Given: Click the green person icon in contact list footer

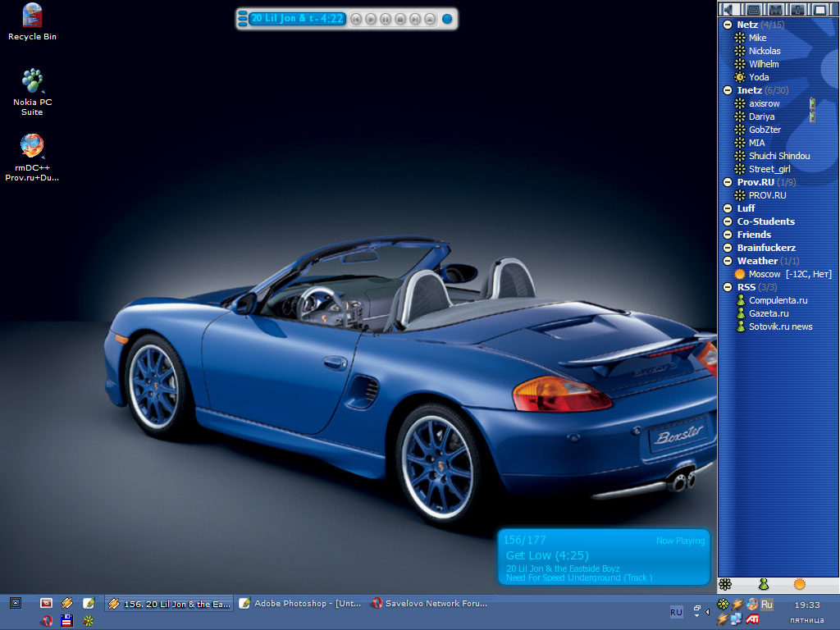Looking at the screenshot, I should 764,584.
